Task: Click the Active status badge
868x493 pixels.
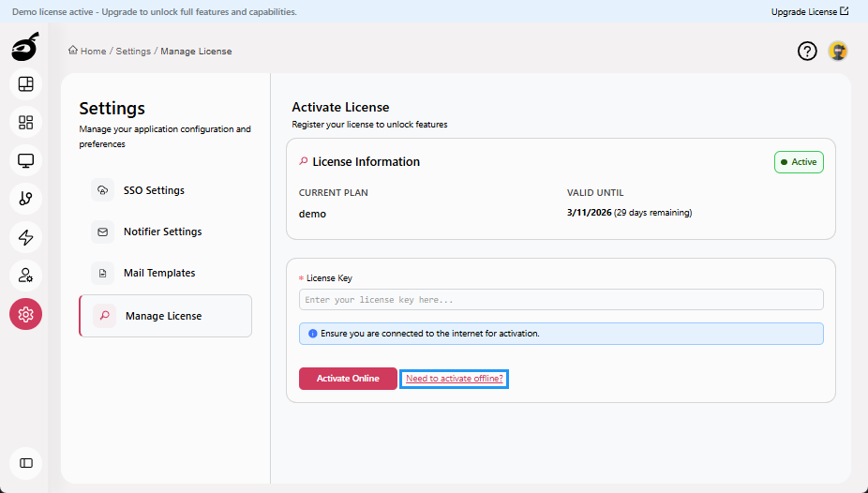Action: (799, 162)
